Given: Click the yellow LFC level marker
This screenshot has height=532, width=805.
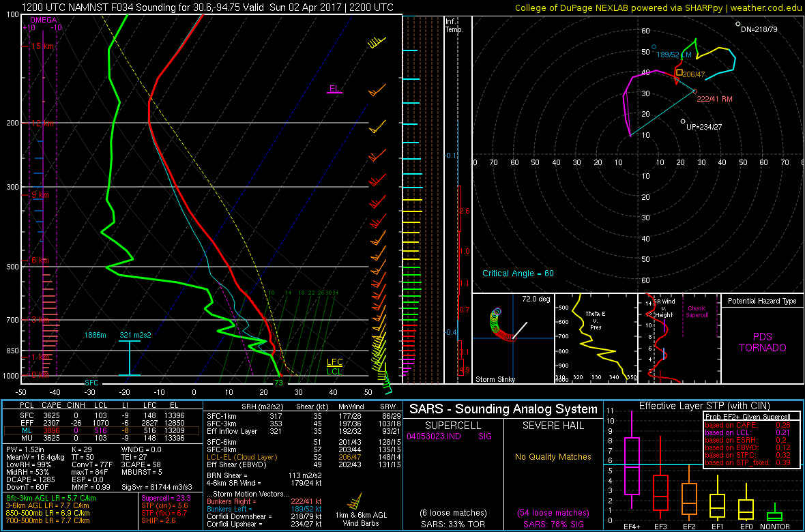Looking at the screenshot, I should (x=334, y=361).
